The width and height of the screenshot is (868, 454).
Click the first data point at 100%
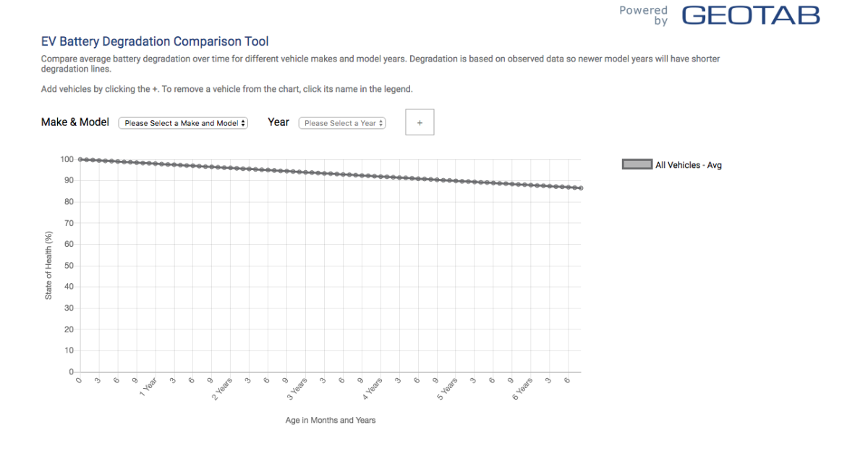coord(80,159)
